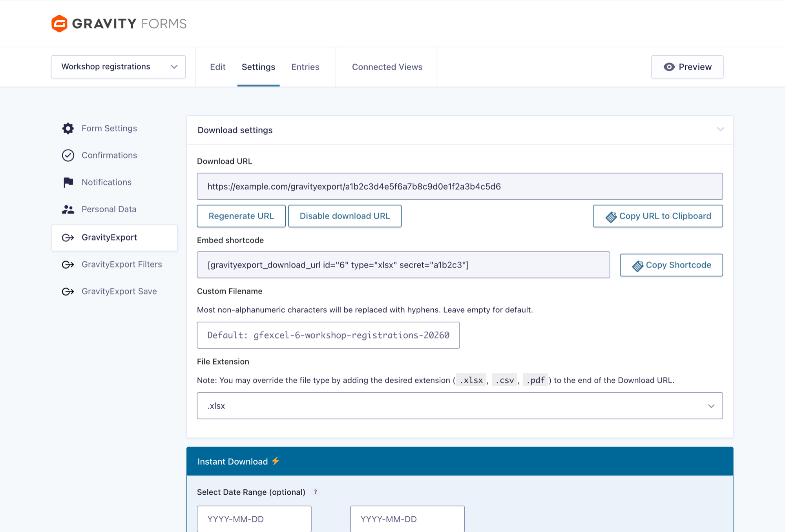Image resolution: width=785 pixels, height=532 pixels.
Task: Click the Notifications flag icon
Action: (68, 182)
